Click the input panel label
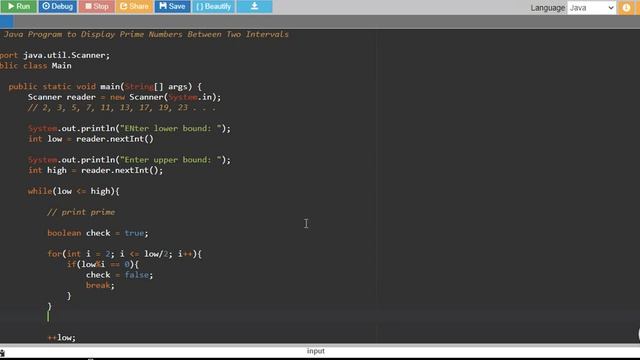The height and width of the screenshot is (360, 640). click(316, 351)
